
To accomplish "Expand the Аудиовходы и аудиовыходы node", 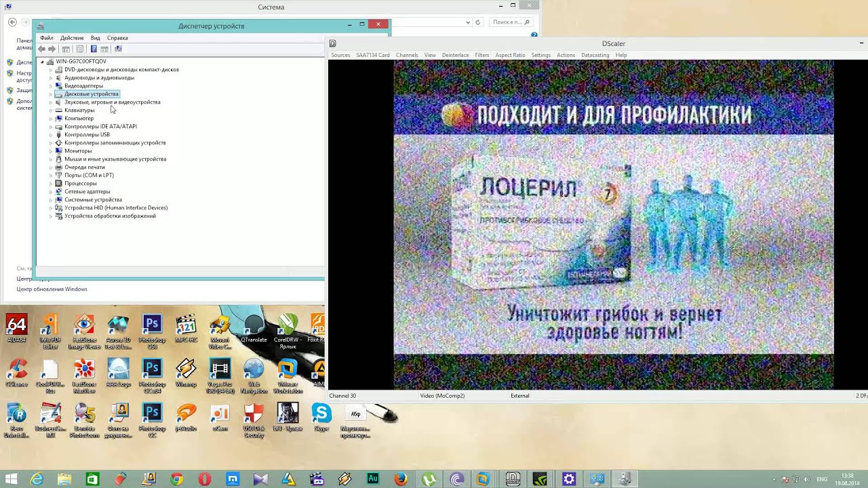I will (x=51, y=78).
